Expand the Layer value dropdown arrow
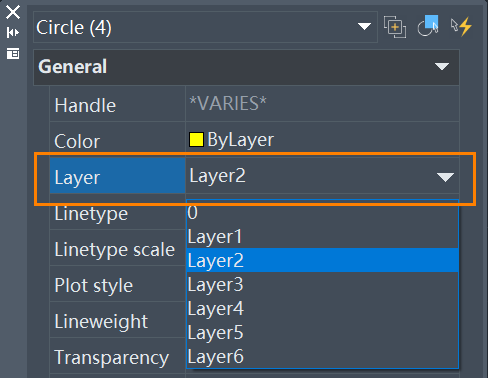The image size is (488, 378). 445,177
